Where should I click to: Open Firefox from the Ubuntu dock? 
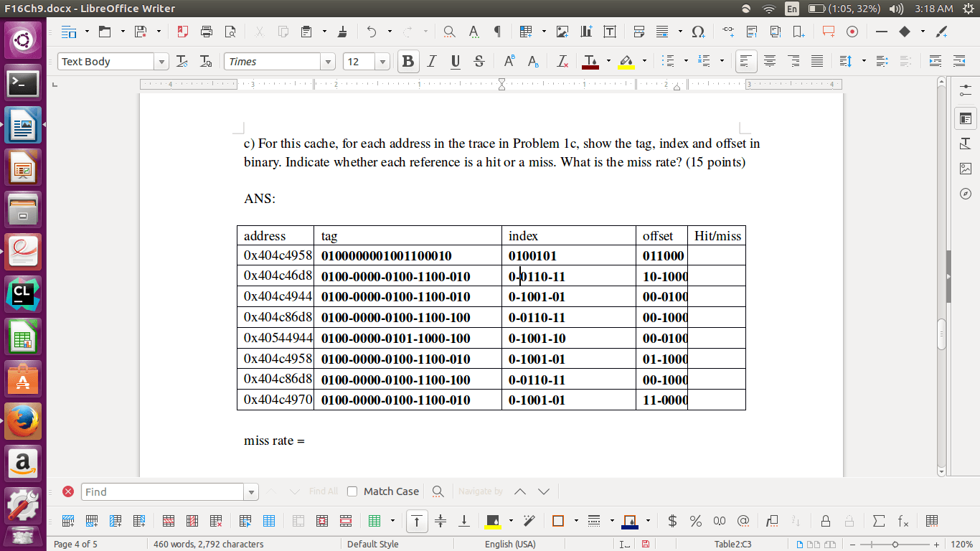pyautogui.click(x=23, y=420)
